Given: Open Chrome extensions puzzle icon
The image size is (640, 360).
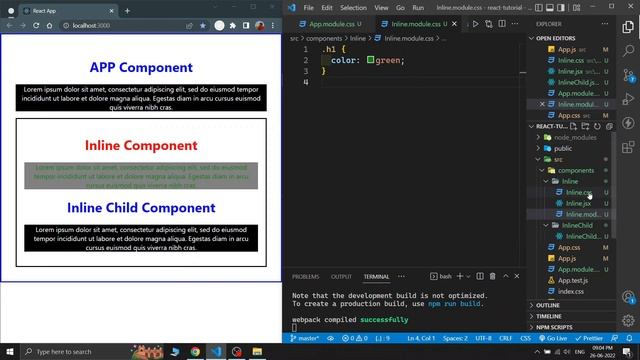Looking at the screenshot, I should point(233,25).
